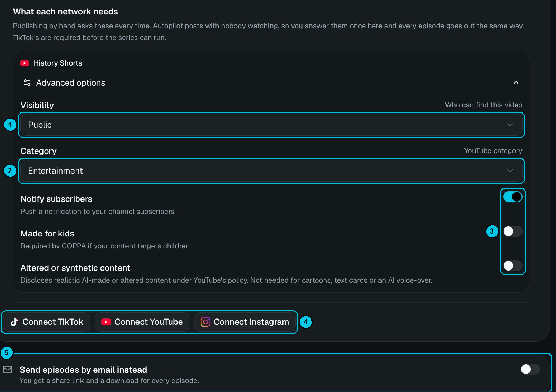Switch on Send episodes by email instead
Viewport: 556px width, 392px height.
[530, 369]
